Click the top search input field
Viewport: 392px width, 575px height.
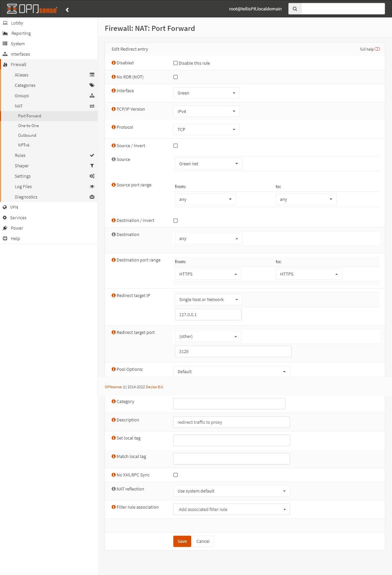pyautogui.click(x=343, y=9)
